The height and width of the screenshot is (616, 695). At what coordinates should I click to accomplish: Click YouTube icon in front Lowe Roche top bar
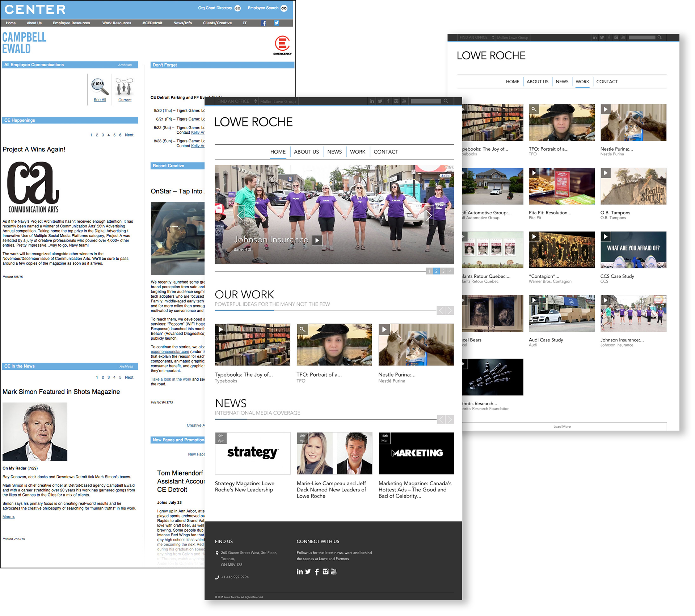tap(404, 101)
